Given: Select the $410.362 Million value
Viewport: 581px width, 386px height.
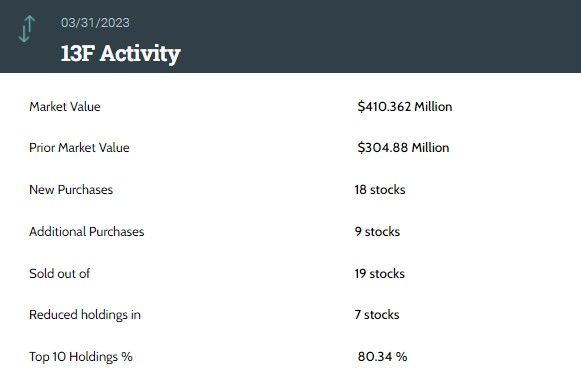Looking at the screenshot, I should (405, 107).
